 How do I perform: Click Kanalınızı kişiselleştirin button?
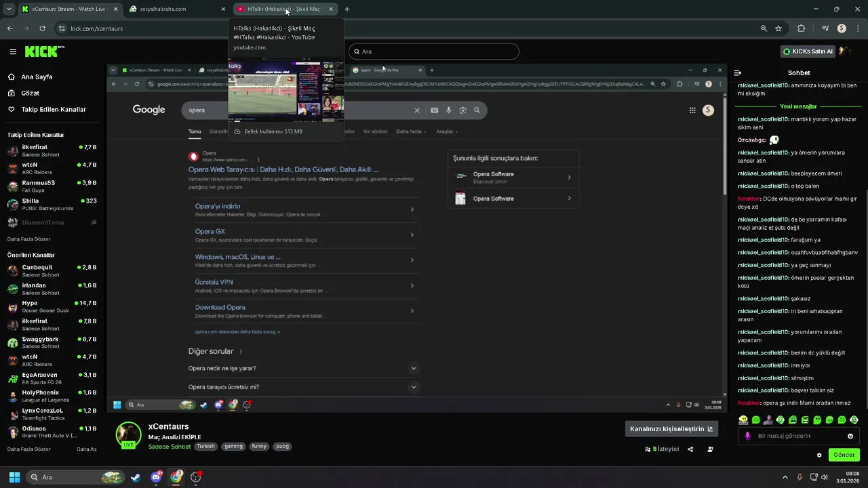[x=671, y=428]
